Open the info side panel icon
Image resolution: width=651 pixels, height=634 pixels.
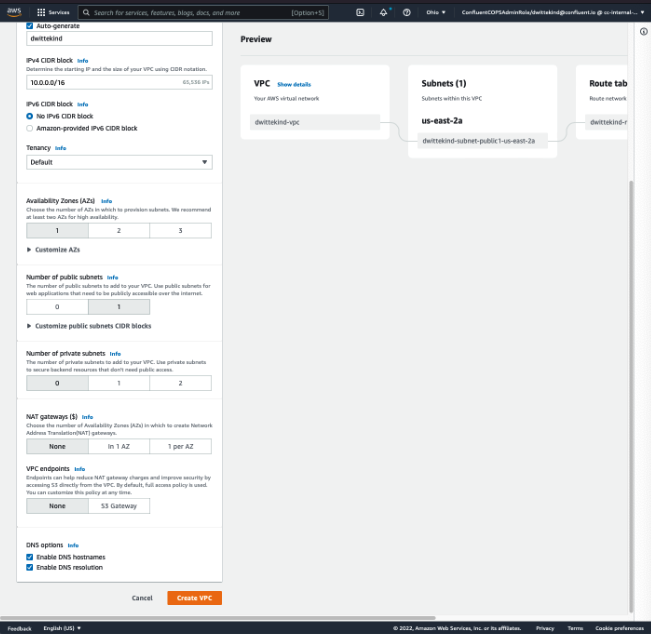643,32
